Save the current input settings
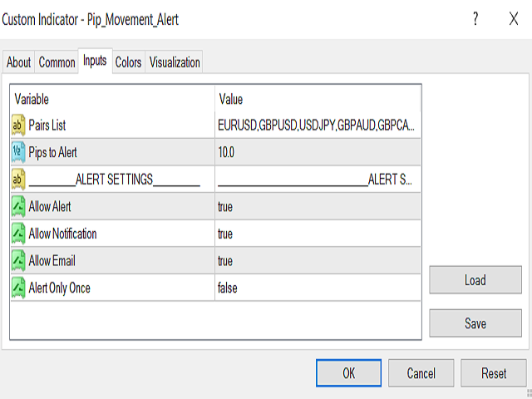The image size is (532, 399). 475,323
